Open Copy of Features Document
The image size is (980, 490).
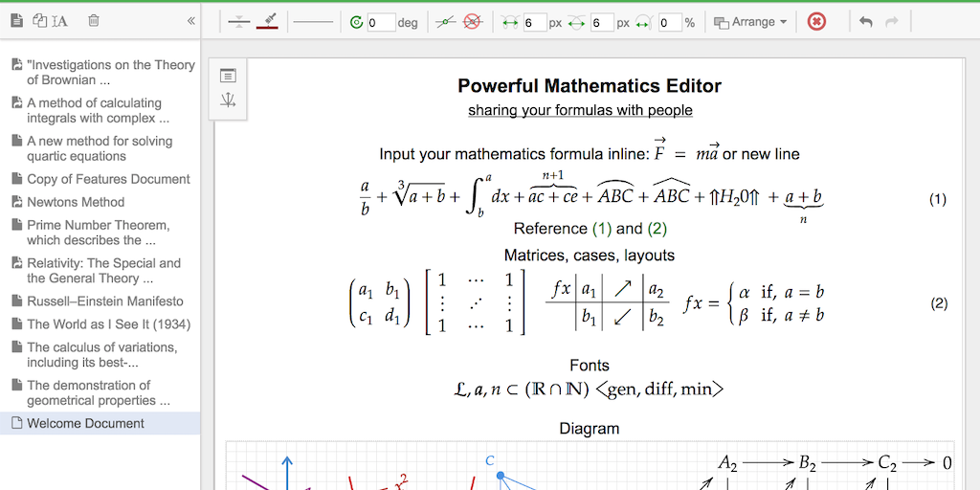(x=108, y=179)
